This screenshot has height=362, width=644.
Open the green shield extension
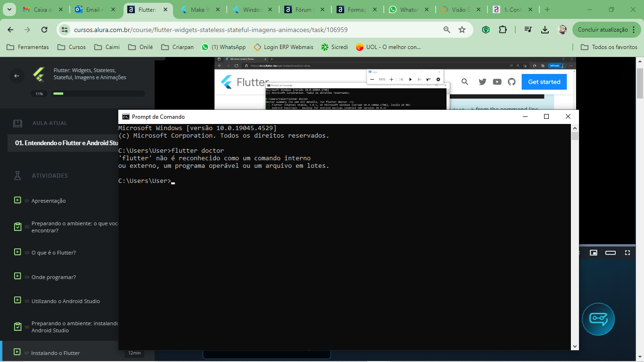tap(486, 30)
